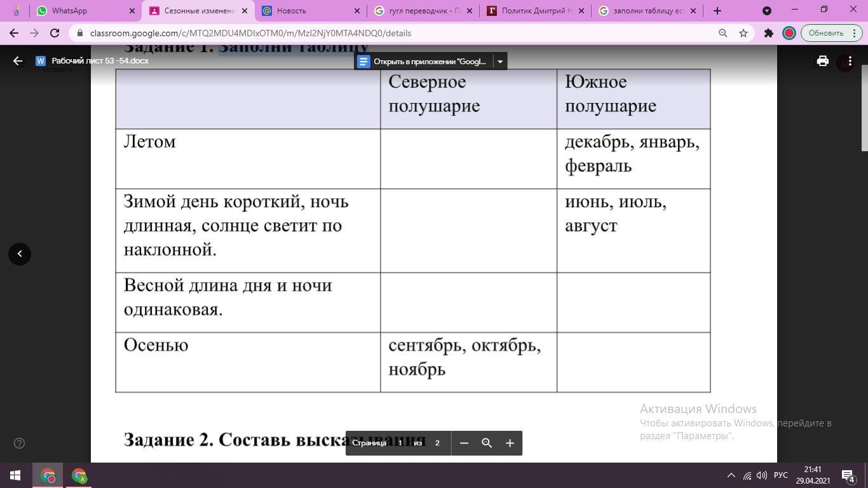
Task: Click the magnifier zoom reset icon
Action: click(x=487, y=443)
